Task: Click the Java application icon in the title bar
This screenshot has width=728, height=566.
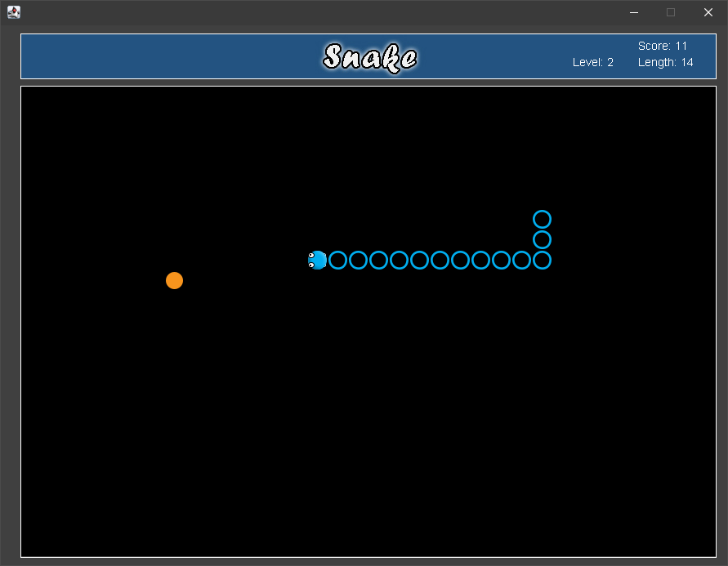Action: 13,12
